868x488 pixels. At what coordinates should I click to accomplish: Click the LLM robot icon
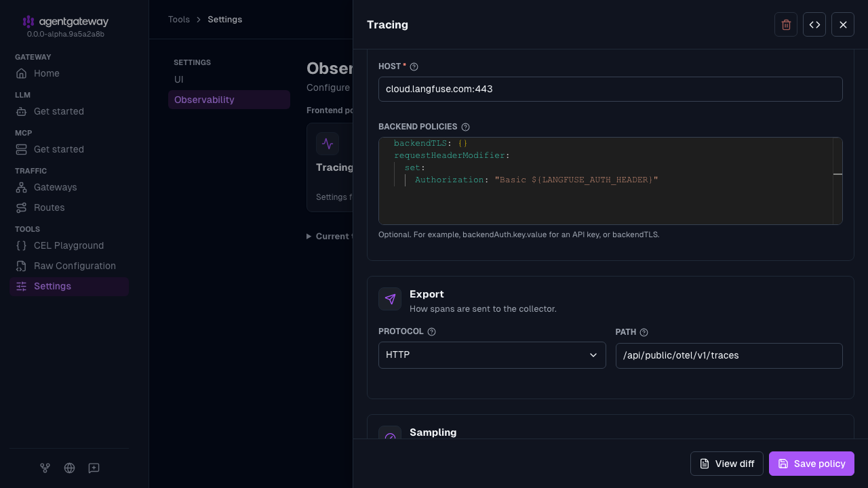click(22, 111)
